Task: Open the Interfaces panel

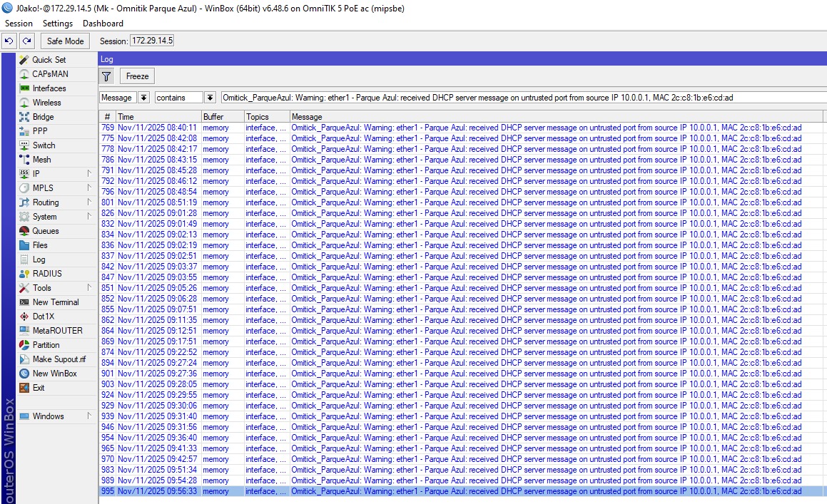Action: click(49, 88)
